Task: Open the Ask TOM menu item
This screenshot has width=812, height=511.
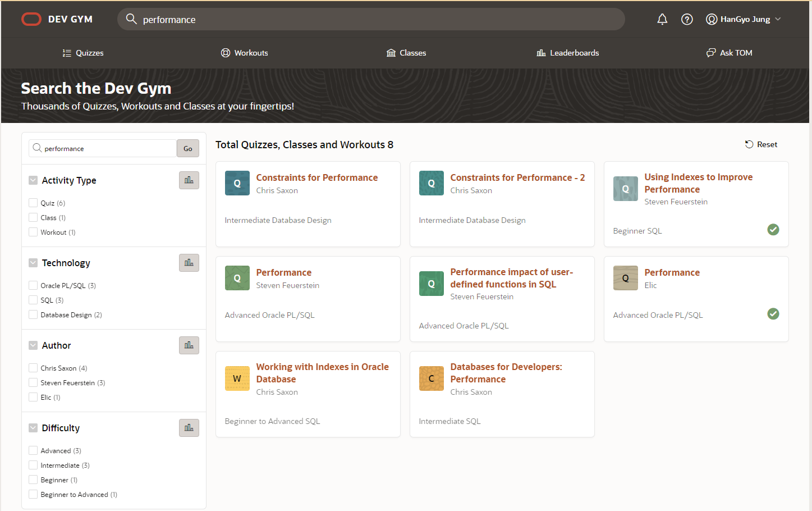Action: (x=729, y=53)
